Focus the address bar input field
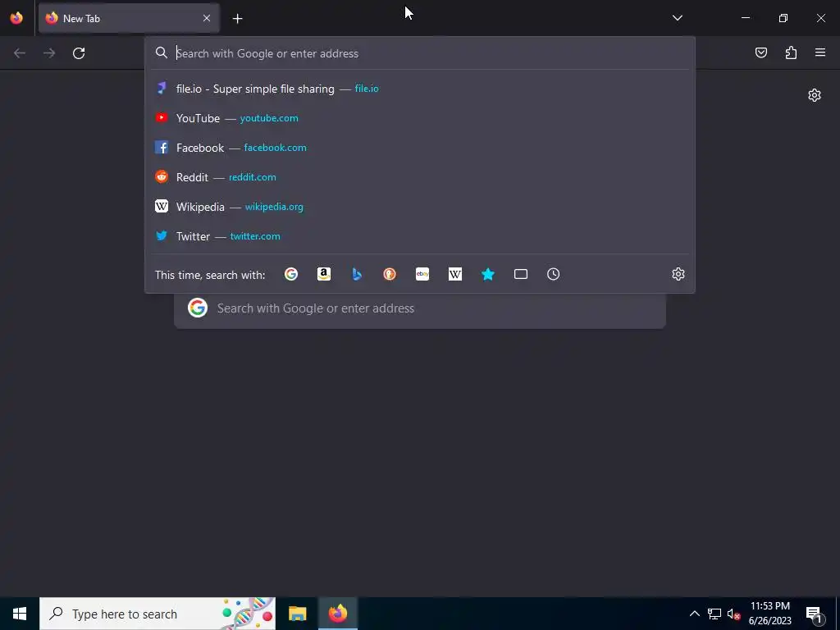840x630 pixels. [419, 53]
